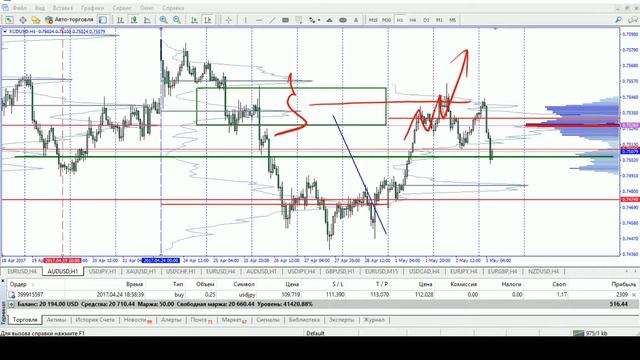
Task: Select the ellipse drawing tool
Action: tap(343, 20)
